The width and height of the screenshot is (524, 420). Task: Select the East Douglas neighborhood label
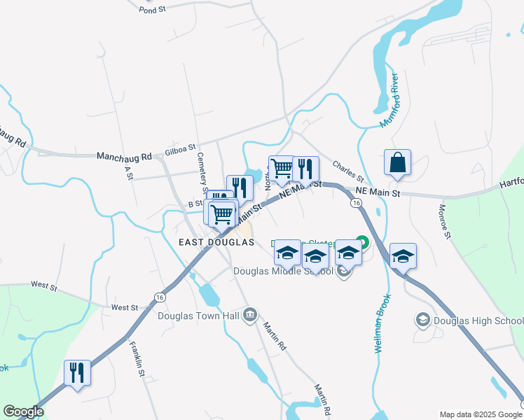pos(216,242)
